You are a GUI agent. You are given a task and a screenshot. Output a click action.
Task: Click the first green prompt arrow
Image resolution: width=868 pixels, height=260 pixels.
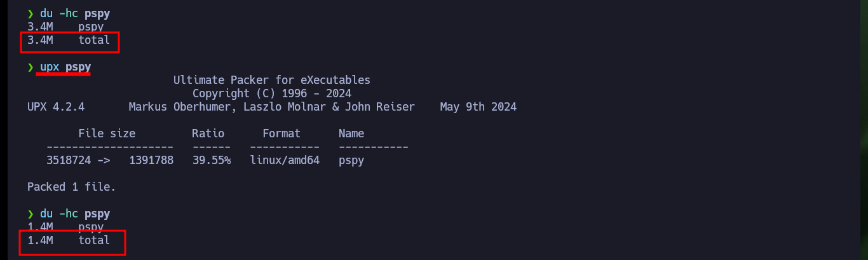pos(31,13)
